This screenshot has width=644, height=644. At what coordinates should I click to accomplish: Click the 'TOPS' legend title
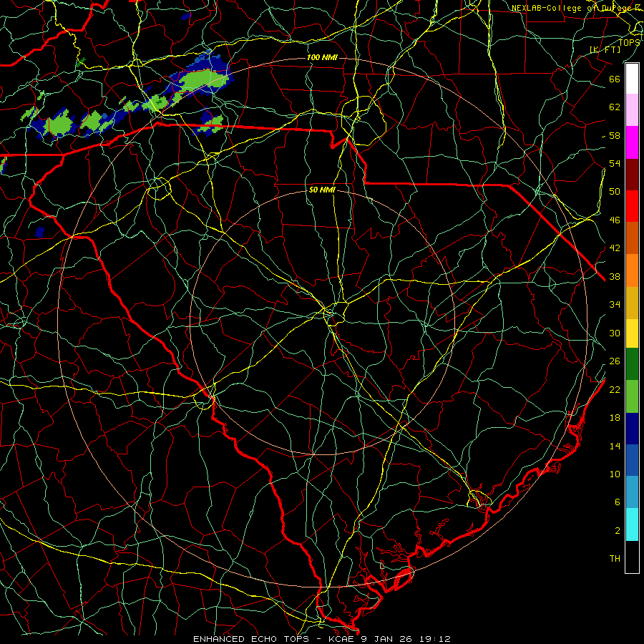[629, 42]
